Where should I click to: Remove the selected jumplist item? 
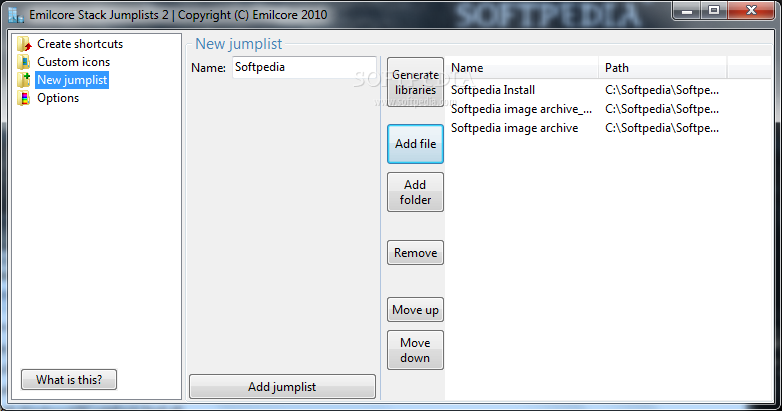(x=415, y=253)
